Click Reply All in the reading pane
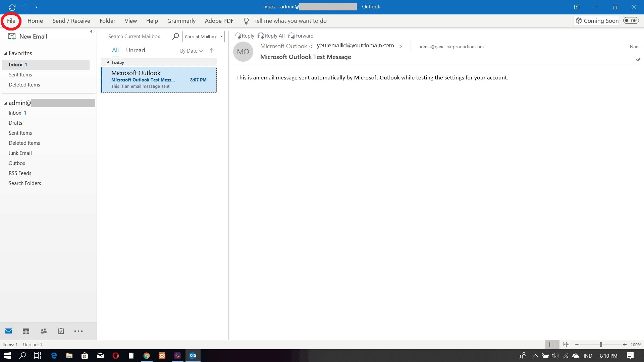This screenshot has height=362, width=644. (271, 36)
